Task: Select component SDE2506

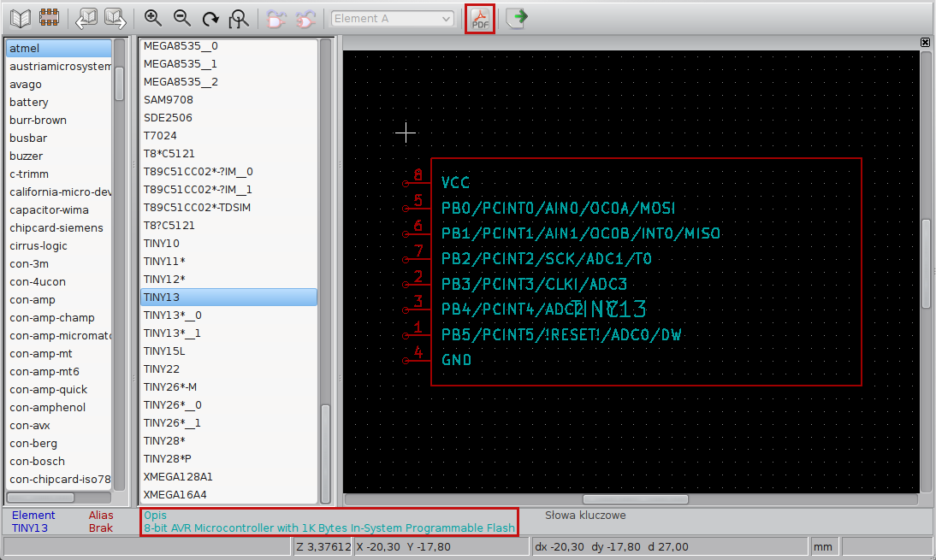Action: coord(228,117)
